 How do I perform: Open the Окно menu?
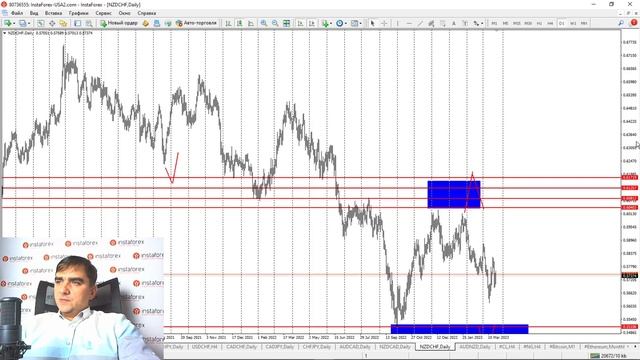pos(124,13)
